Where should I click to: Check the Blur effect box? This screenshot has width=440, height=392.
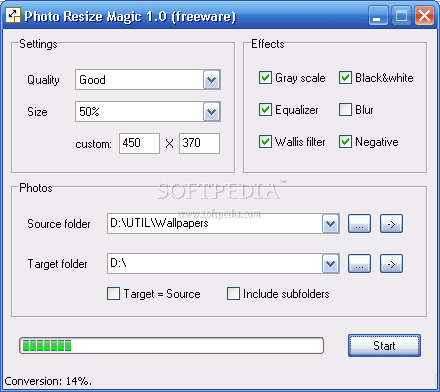(345, 110)
